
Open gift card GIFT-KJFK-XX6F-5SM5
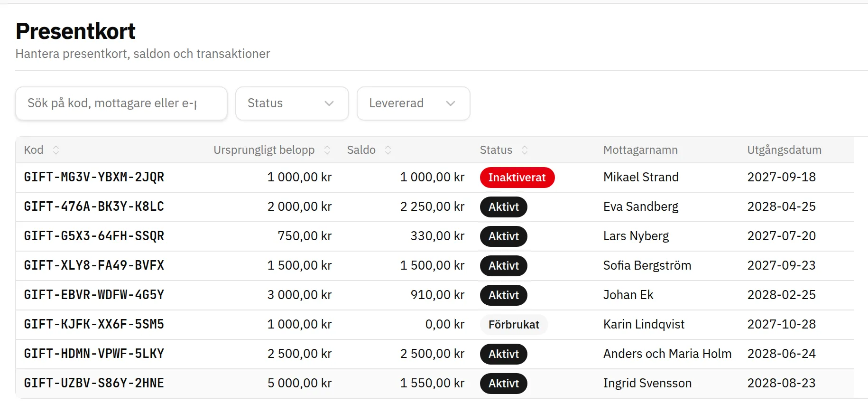[94, 324]
